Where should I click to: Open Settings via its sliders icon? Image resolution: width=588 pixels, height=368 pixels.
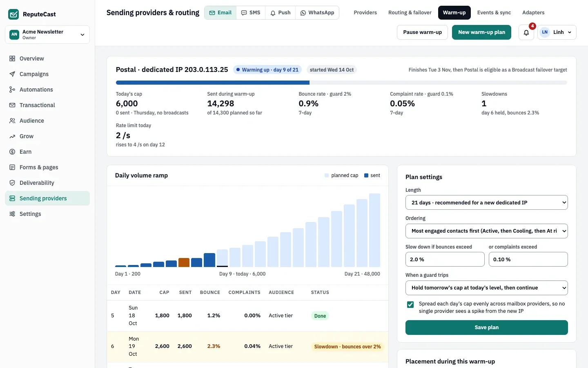coord(12,214)
